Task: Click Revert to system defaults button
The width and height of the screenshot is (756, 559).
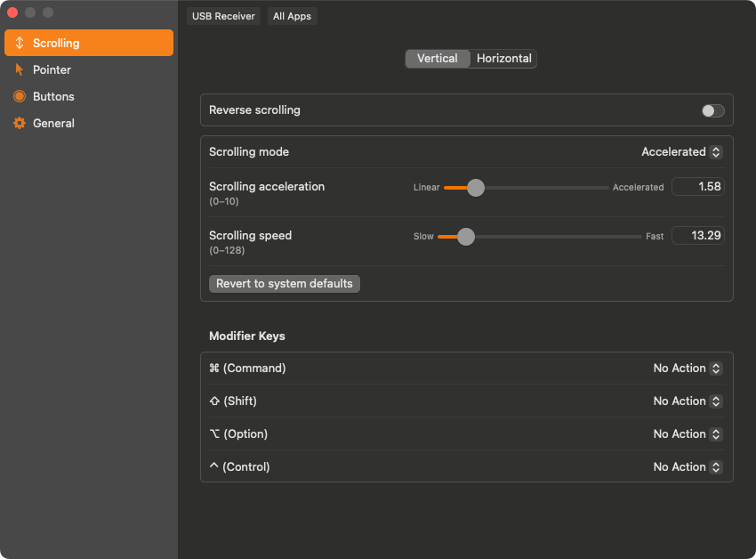Action: coord(285,284)
